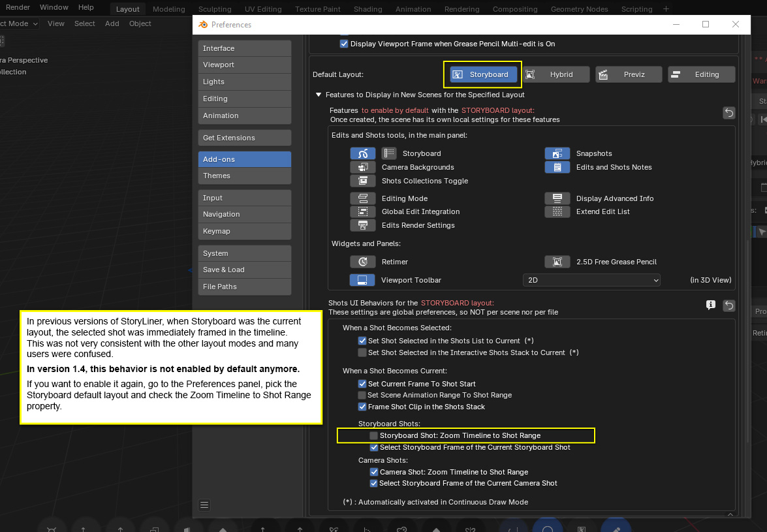Open the Lights section in Preferences

(x=245, y=82)
